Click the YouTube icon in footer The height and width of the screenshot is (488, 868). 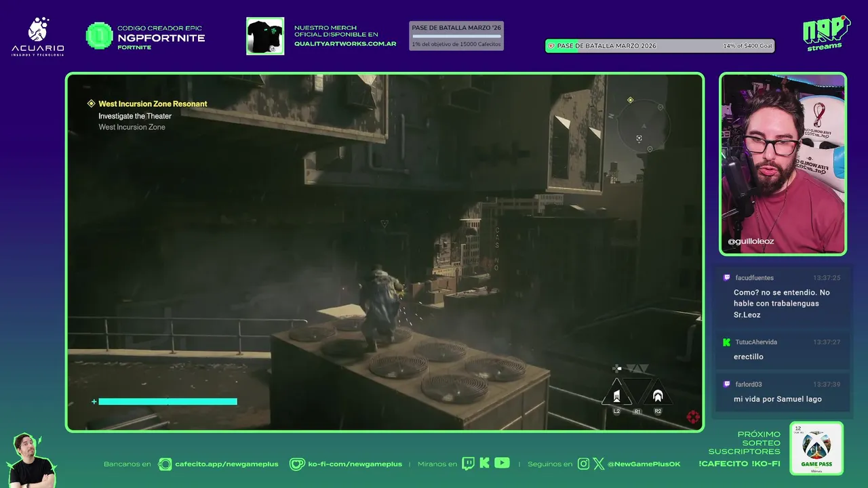pos(502,463)
